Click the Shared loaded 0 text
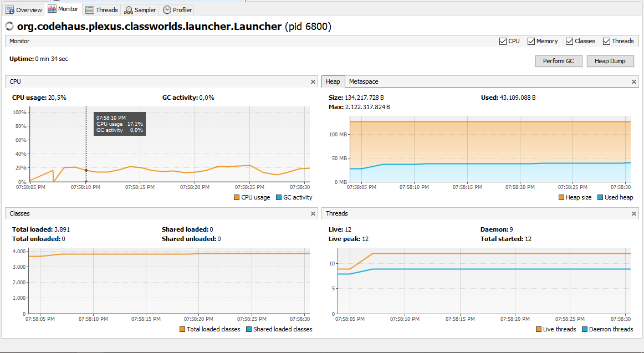Viewport: 644px width, 353px height. [187, 229]
